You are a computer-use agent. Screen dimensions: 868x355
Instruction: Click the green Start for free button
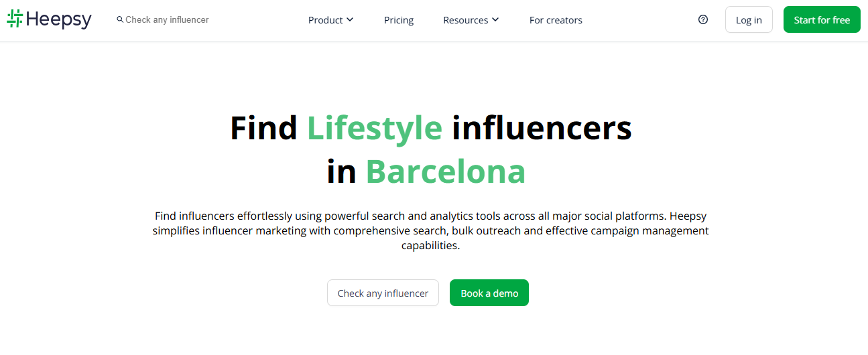tap(822, 20)
